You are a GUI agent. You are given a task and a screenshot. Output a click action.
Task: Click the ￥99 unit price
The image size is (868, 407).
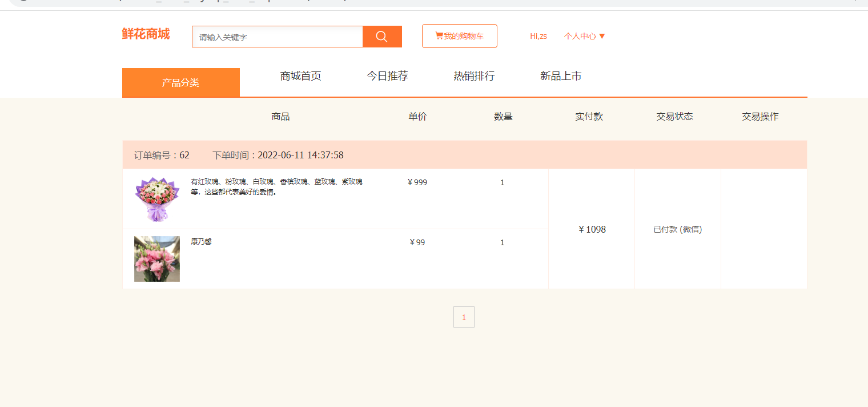tap(417, 242)
